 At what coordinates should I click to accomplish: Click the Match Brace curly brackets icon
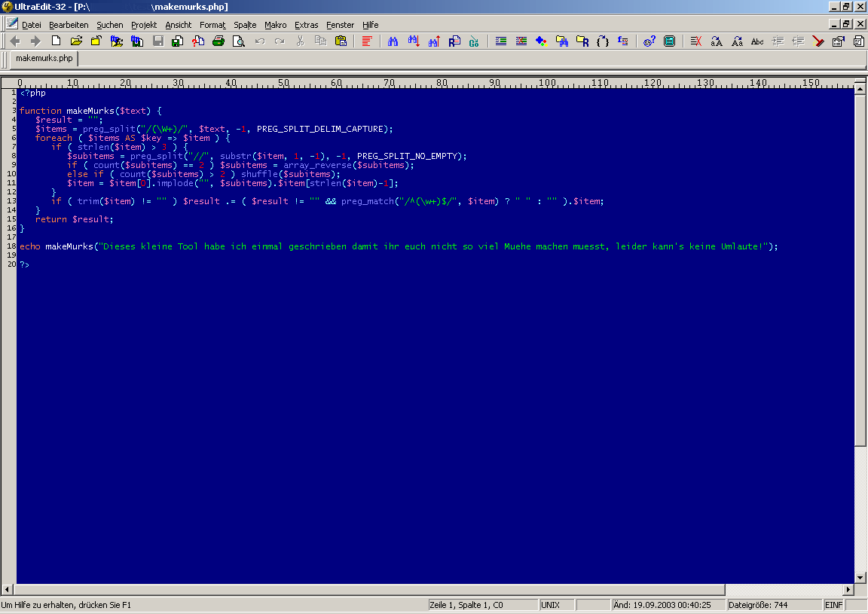[x=602, y=41]
